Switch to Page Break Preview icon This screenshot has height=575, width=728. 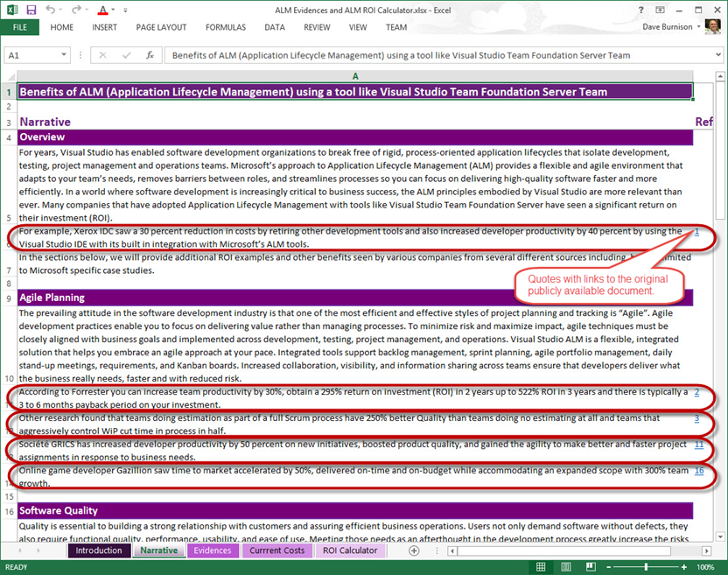coord(591,566)
